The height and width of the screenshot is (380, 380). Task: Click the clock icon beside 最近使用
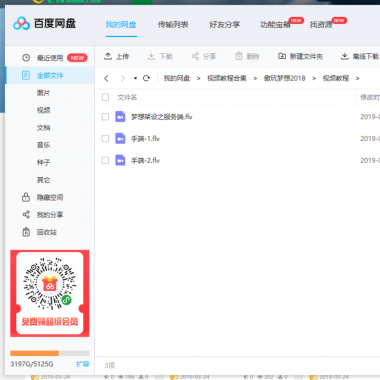tap(26, 58)
